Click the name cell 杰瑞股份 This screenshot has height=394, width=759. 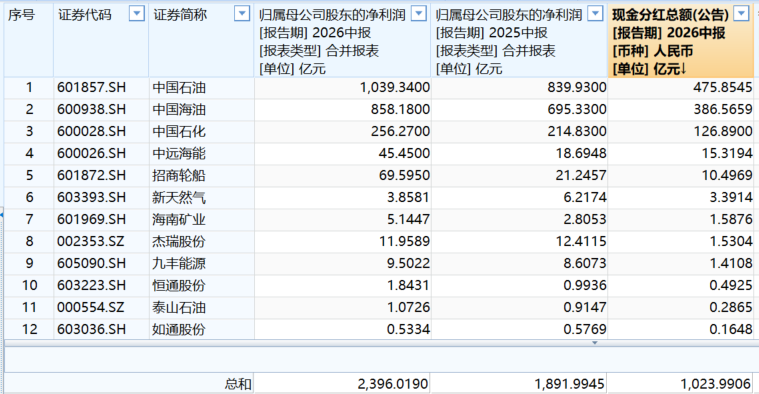coord(179,241)
